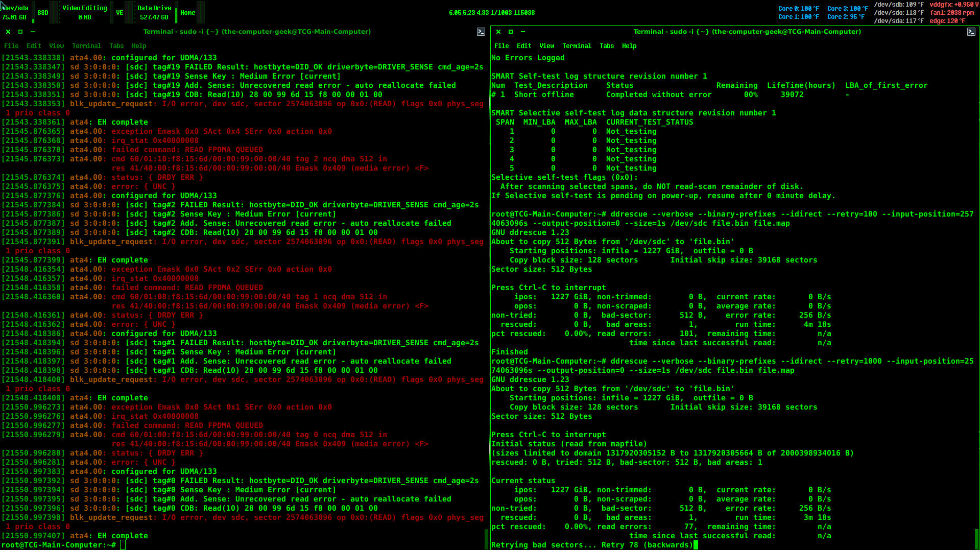Screen dimensions: 980x550
Task: Click the tag#2 Sense Key log line
Action: (x=169, y=214)
